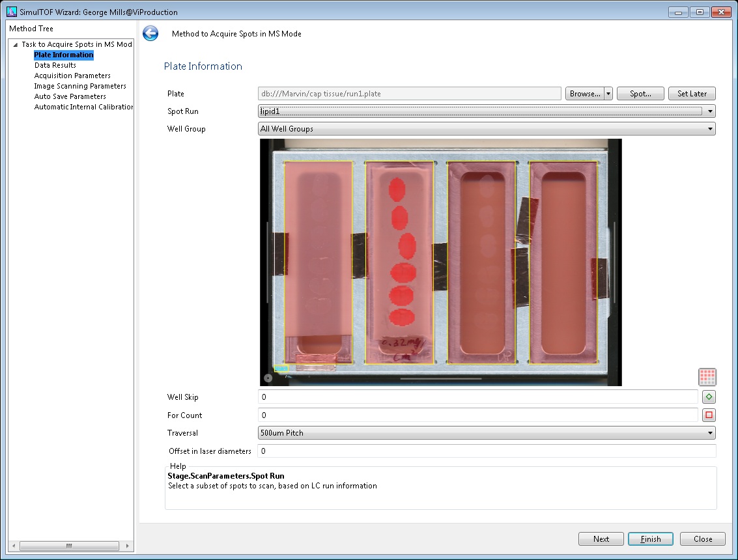Maximize the SimulTOF Wizard window
The width and height of the screenshot is (738, 560).
pos(700,12)
